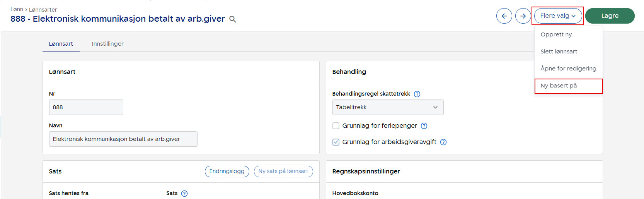Enable the Grunnlag for feriepenger checkbox
644x199 pixels.
[336, 126]
